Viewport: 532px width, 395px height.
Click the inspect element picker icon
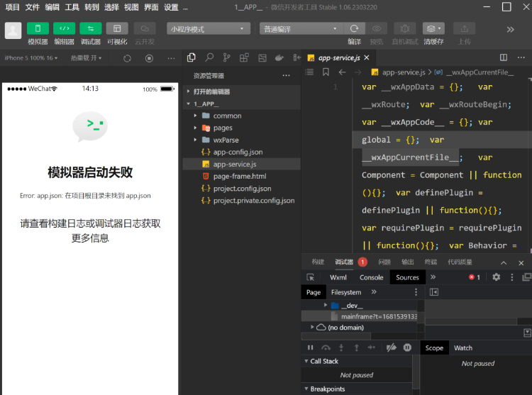tap(310, 277)
